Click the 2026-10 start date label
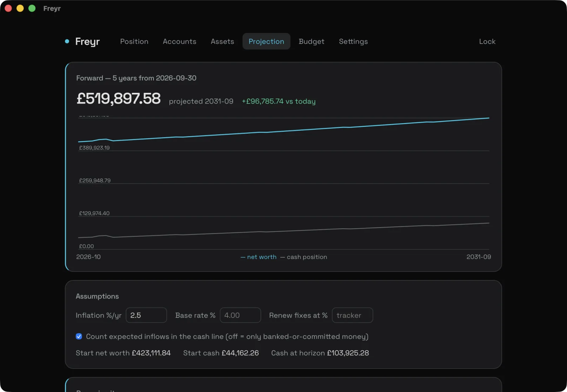Screen dimensions: 567x392 point(88,257)
